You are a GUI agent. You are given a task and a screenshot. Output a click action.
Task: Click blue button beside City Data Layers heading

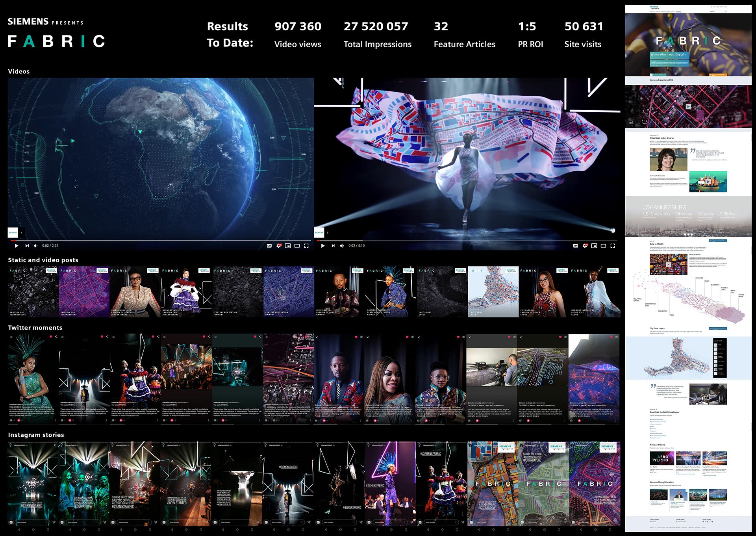coord(718,328)
